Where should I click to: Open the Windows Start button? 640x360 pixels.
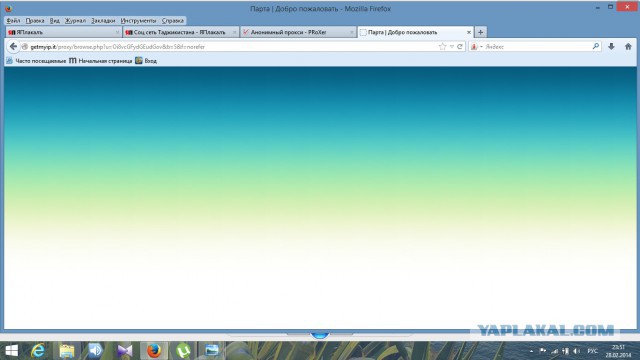(x=11, y=350)
